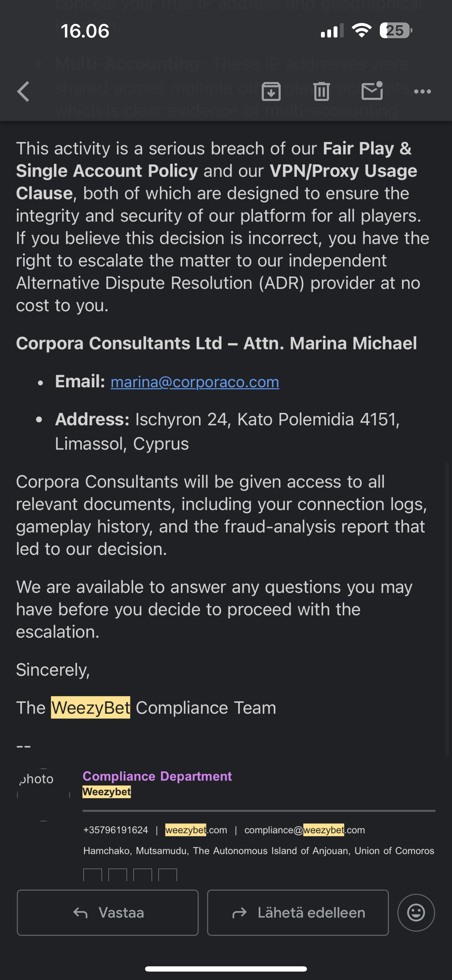
Task: Tap the compliance@weezybet.com address
Action: tap(304, 830)
